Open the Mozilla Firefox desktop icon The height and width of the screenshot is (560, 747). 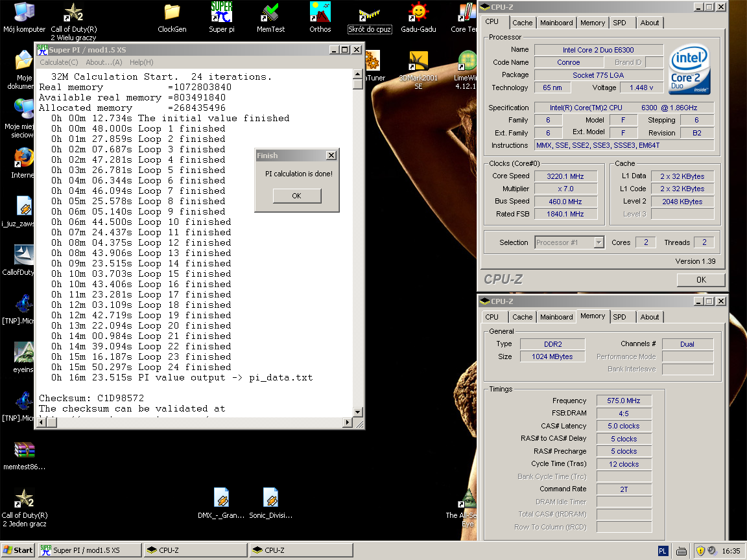pos(24,157)
